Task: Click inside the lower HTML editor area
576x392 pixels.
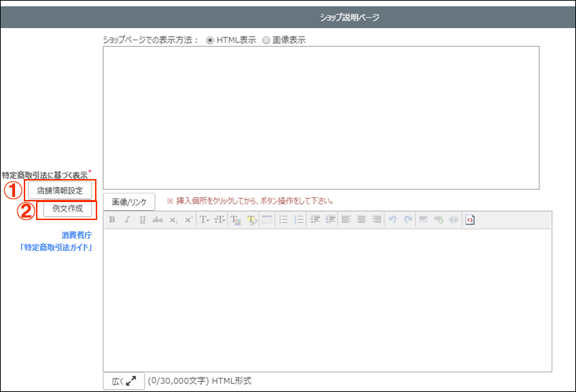Action: pos(328,301)
